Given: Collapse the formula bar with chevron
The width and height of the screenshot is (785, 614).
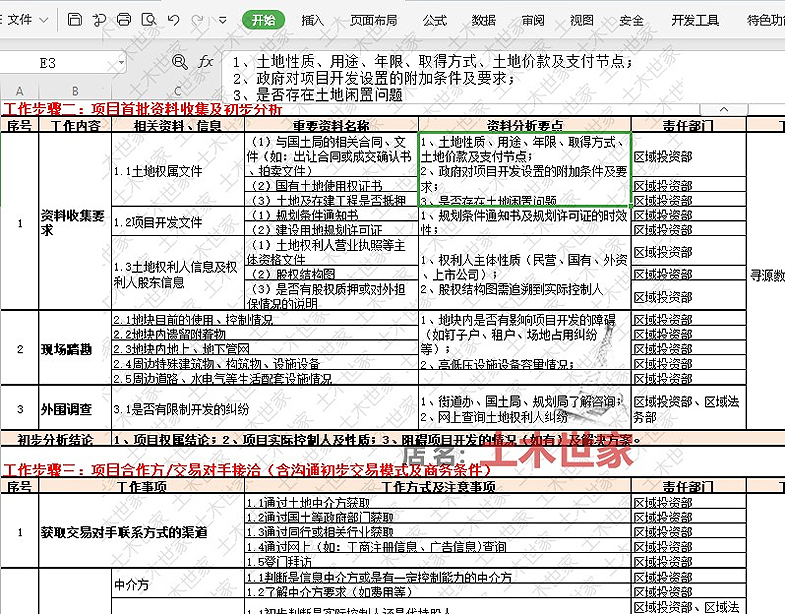Looking at the screenshot, I should pos(724,109).
